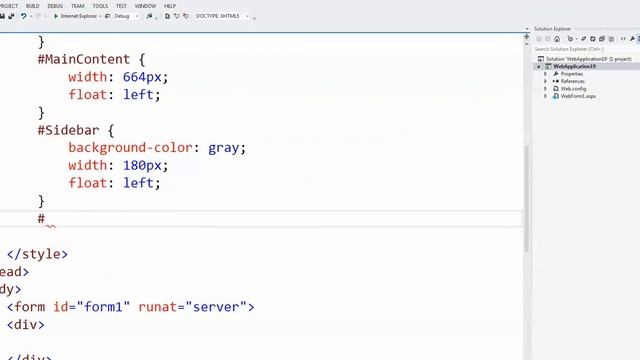Screen dimensions: 640x360
Task: Expand the References node
Action: 546,81
